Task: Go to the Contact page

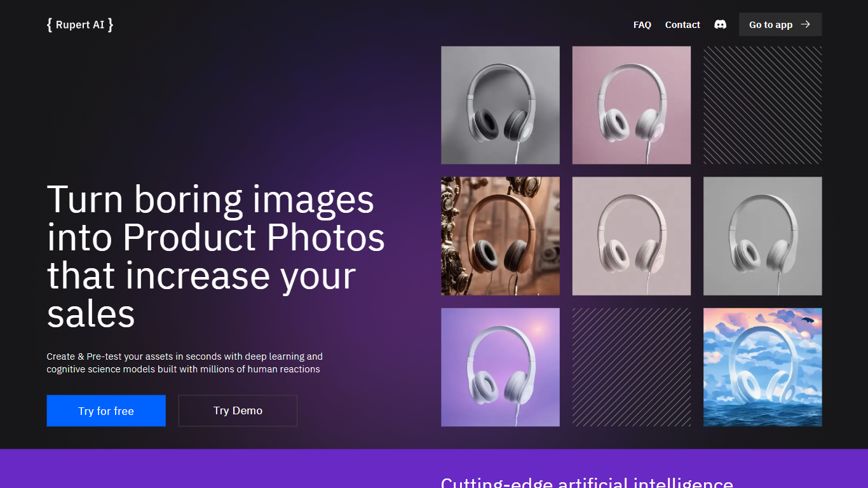Action: (x=682, y=25)
